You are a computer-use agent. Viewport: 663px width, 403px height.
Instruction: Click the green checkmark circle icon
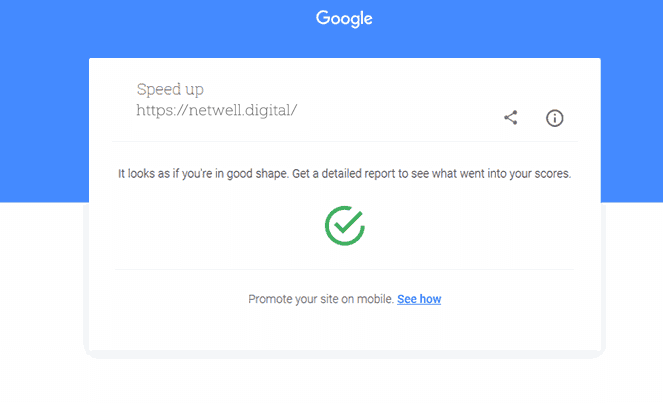pos(345,225)
